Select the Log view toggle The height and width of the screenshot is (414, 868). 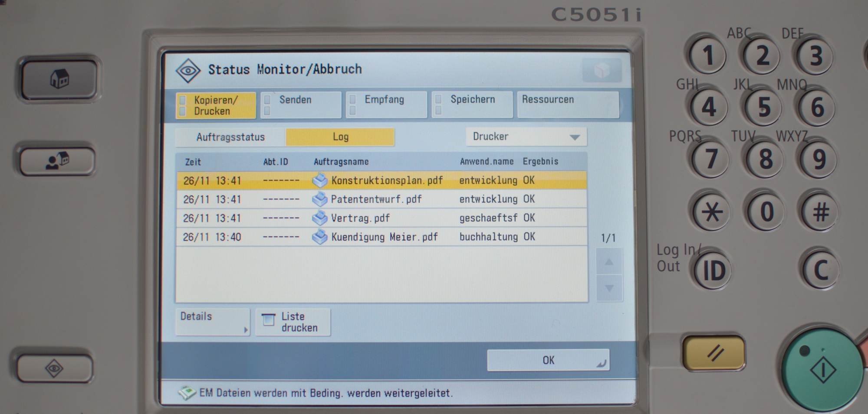(340, 137)
